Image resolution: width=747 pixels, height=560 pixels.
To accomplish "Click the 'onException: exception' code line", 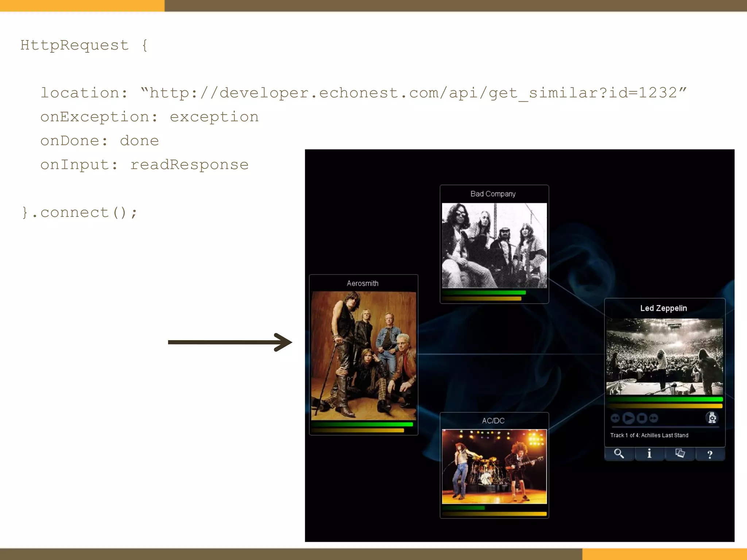I will click(x=150, y=117).
